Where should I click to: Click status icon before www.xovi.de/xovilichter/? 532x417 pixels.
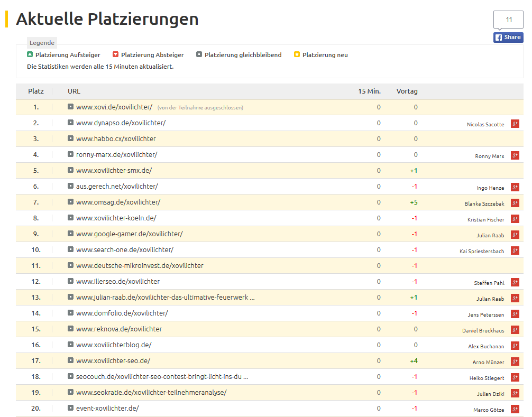pos(70,107)
